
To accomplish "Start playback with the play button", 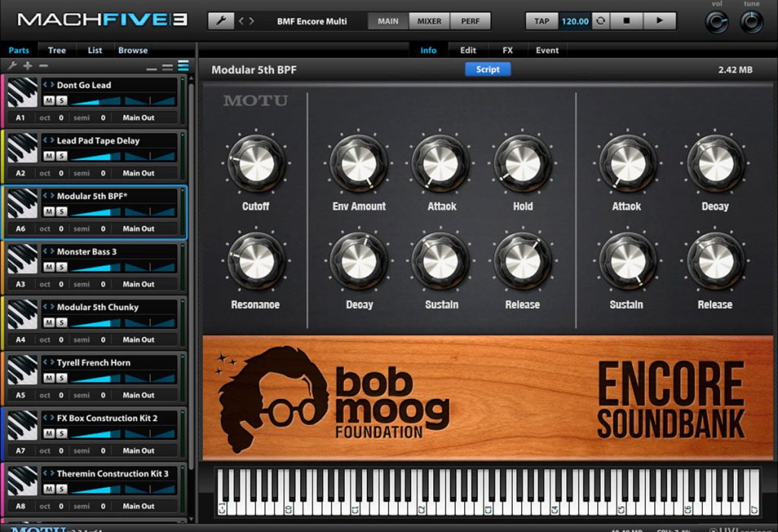I will [659, 21].
